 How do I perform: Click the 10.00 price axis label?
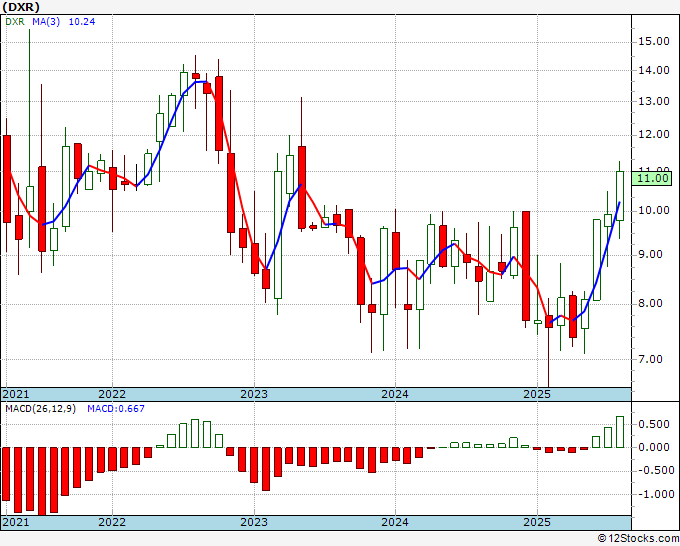click(654, 211)
